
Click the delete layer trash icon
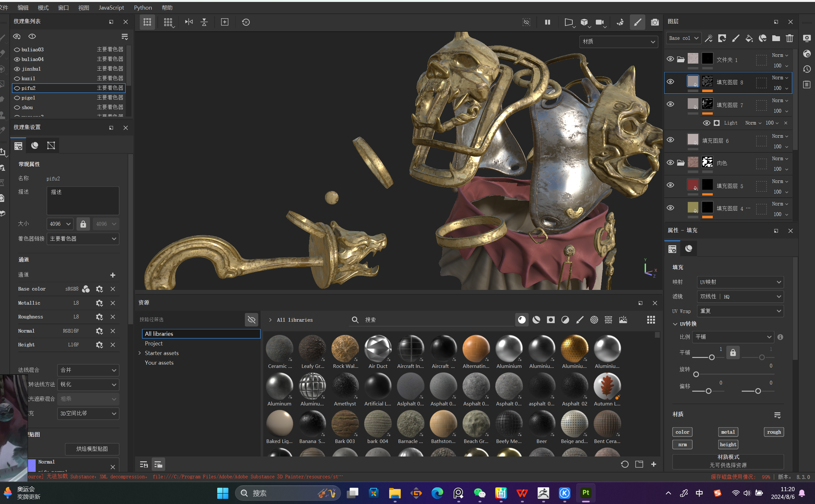pyautogui.click(x=789, y=38)
